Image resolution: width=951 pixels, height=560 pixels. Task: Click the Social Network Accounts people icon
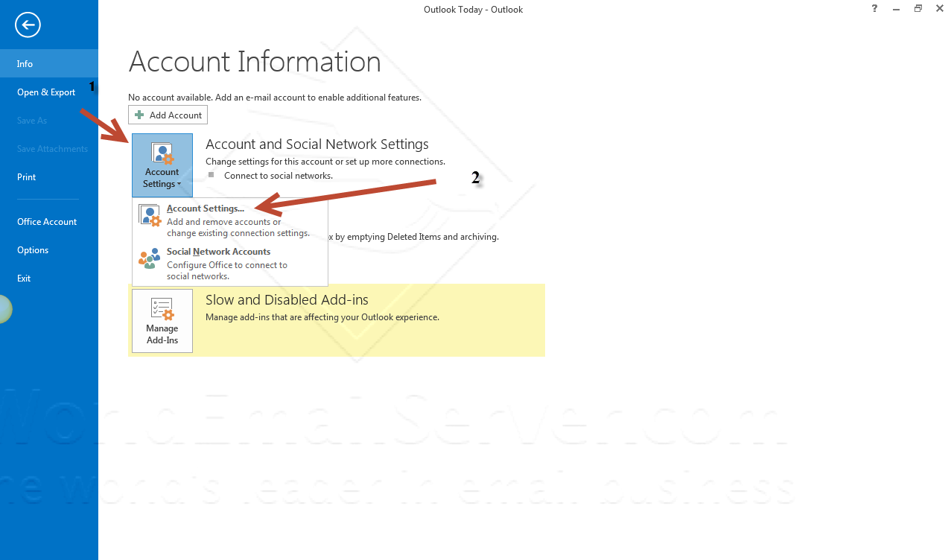coord(150,258)
